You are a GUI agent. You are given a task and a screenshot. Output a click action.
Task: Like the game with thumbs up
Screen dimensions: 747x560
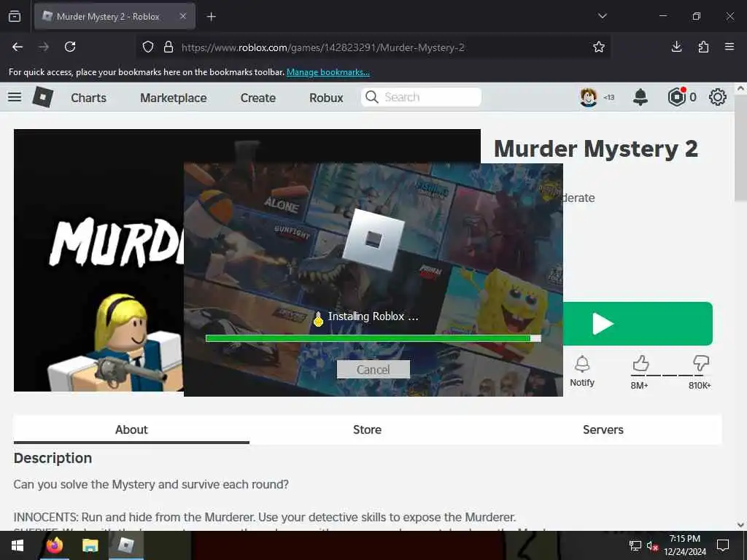point(640,364)
